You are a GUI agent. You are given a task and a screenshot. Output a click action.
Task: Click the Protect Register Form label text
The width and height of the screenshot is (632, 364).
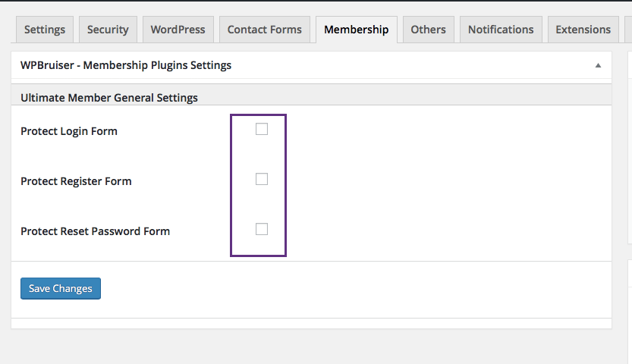(x=76, y=181)
